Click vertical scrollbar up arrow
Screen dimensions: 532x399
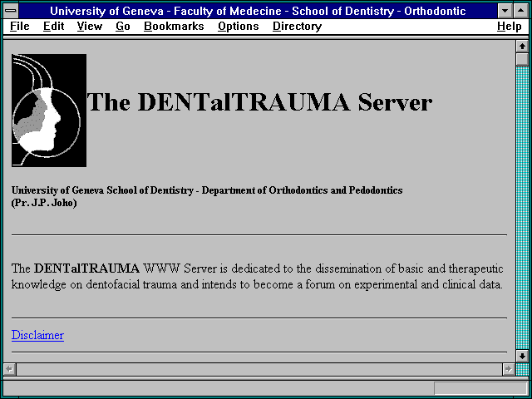click(x=522, y=47)
